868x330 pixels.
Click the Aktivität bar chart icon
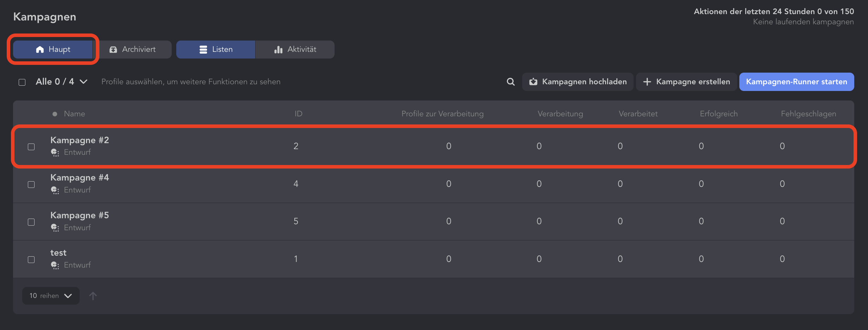[x=278, y=49]
